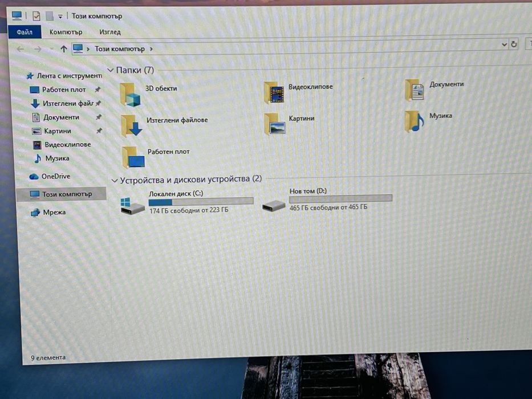Go to Изтеглени файлове in the sidebar

(62, 103)
